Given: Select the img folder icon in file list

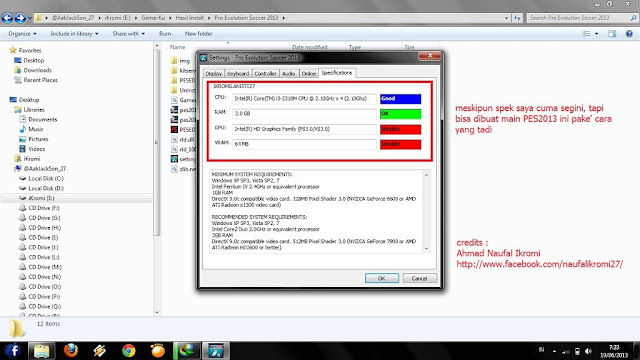Looking at the screenshot, I should 174,61.
